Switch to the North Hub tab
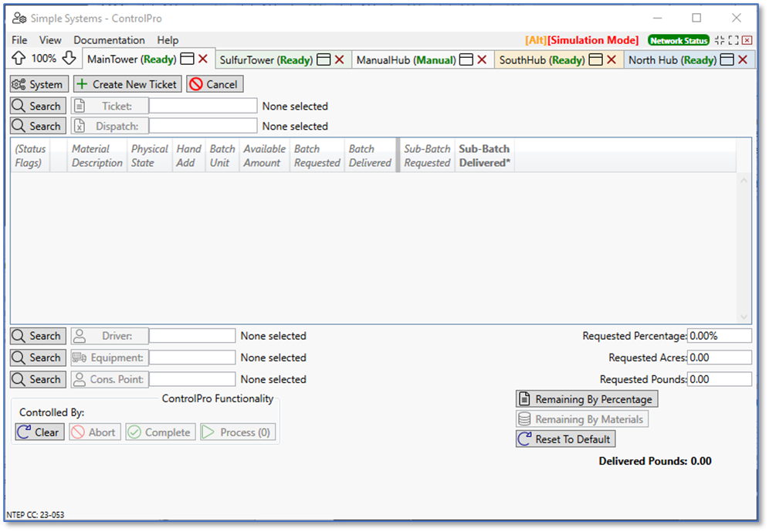Screen dimensions: 769x532 click(x=672, y=59)
